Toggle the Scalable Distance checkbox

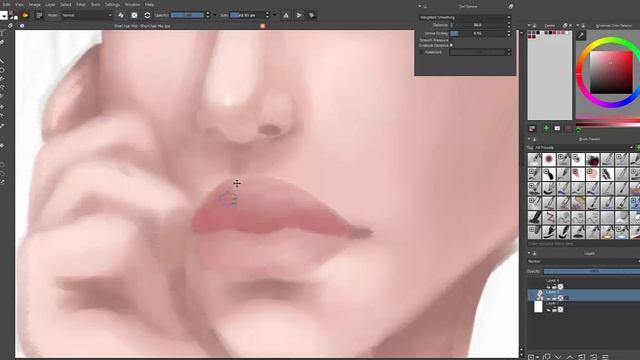point(451,45)
